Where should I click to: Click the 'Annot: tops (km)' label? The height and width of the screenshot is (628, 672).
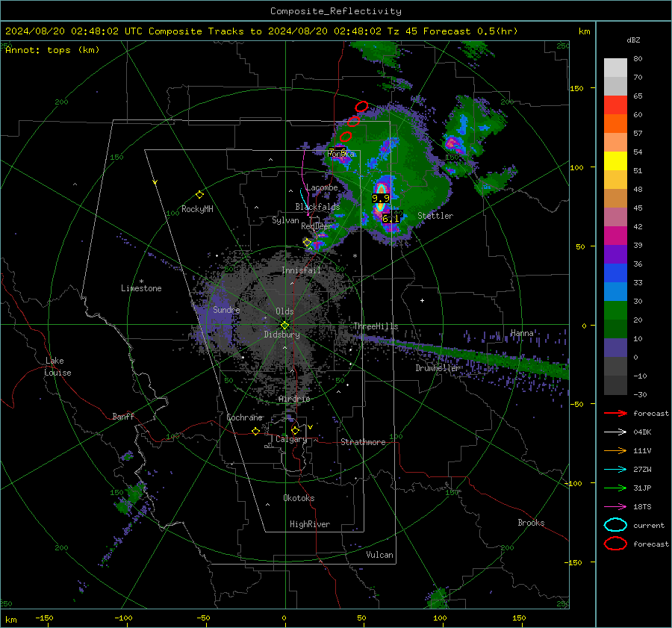point(52,50)
